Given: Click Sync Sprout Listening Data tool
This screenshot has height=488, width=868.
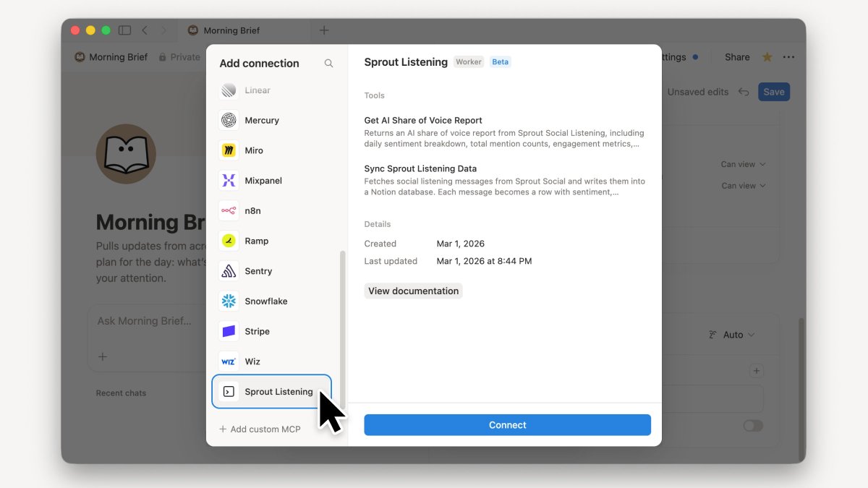Looking at the screenshot, I should click(x=504, y=180).
